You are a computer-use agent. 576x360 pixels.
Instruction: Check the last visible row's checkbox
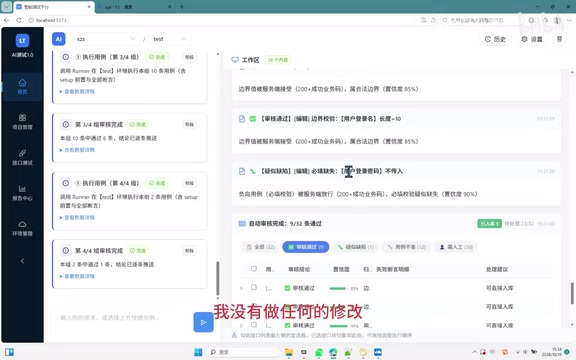pyautogui.click(x=254, y=325)
